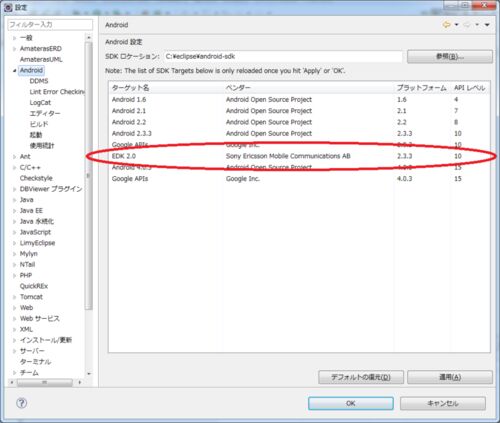Select DDMS under Android

39,81
